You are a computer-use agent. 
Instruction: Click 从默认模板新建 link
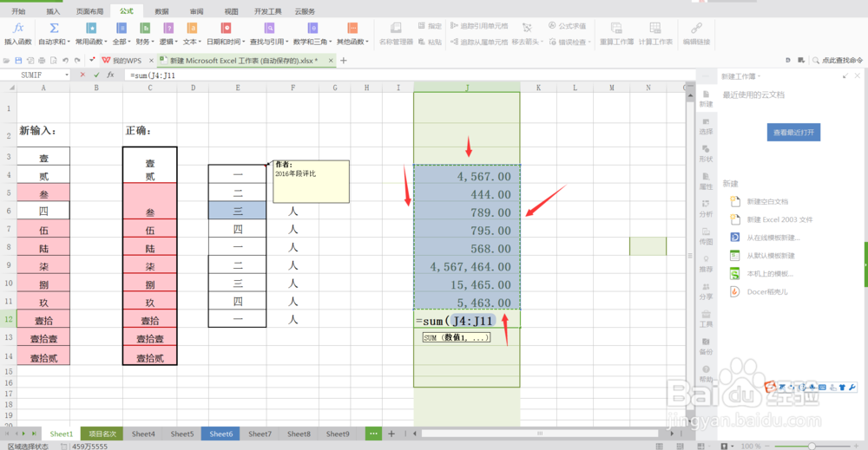771,256
